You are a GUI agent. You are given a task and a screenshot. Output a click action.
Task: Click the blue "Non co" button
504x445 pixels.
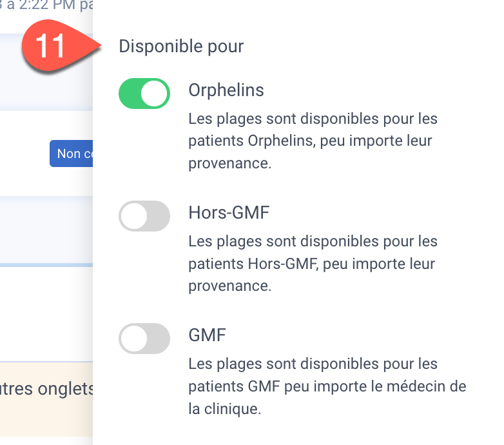(71, 153)
